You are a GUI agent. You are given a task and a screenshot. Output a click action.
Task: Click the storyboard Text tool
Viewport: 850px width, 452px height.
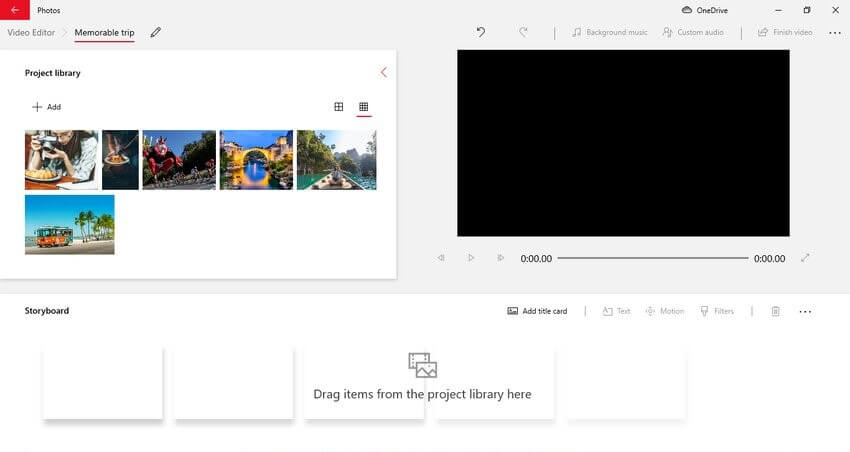616,311
